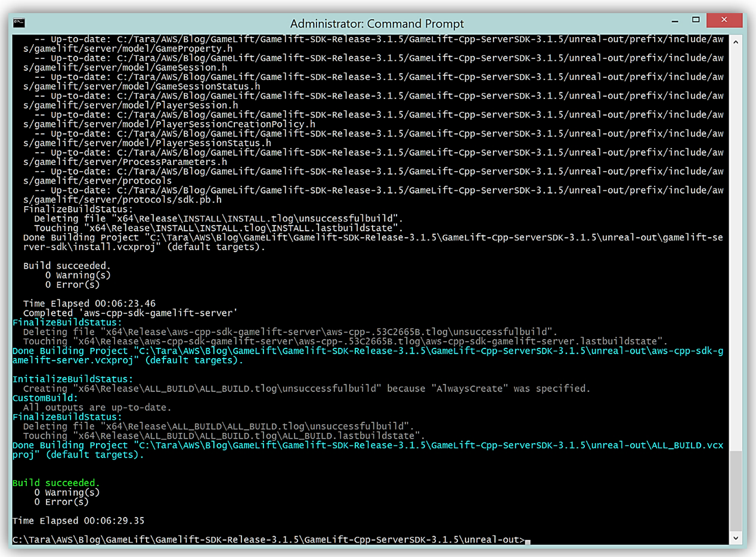The width and height of the screenshot is (756, 557).
Task: Click the 'Time Elapsed 00:06:29.35' line
Action: (78, 521)
